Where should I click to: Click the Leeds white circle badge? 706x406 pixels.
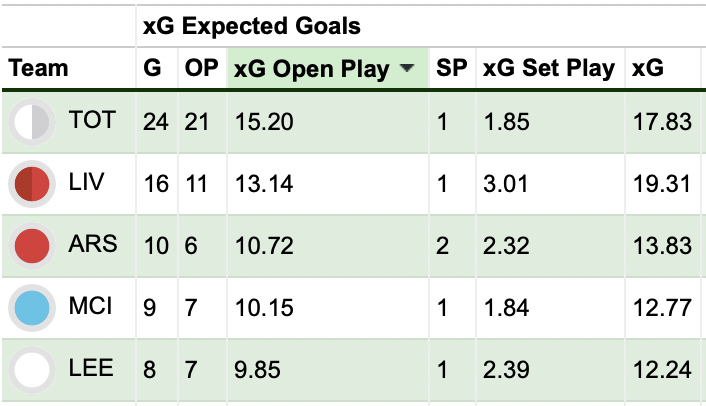coord(32,370)
